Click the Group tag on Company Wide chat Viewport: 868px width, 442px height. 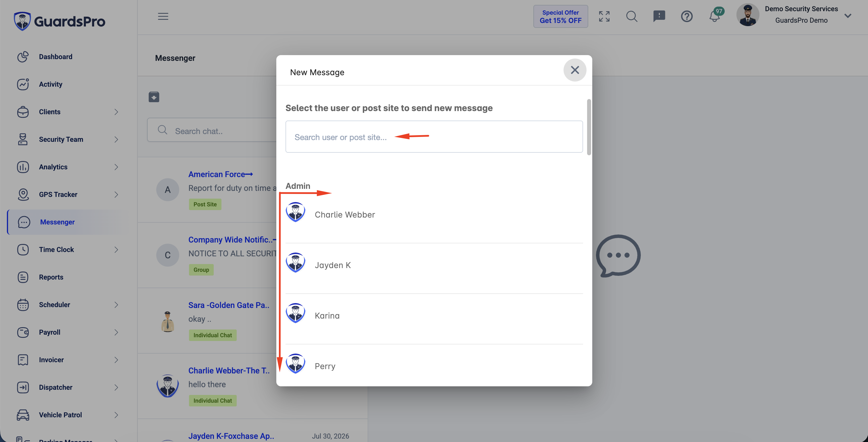click(x=201, y=270)
